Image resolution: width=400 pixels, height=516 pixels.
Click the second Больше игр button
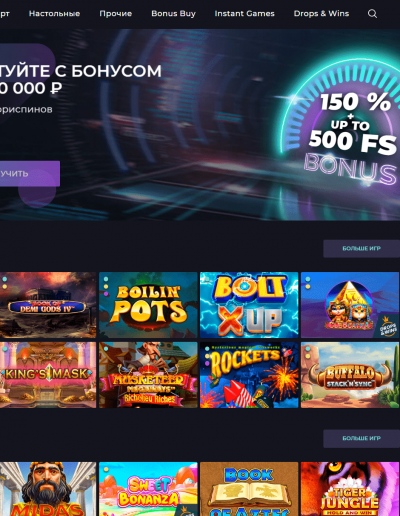(361, 438)
